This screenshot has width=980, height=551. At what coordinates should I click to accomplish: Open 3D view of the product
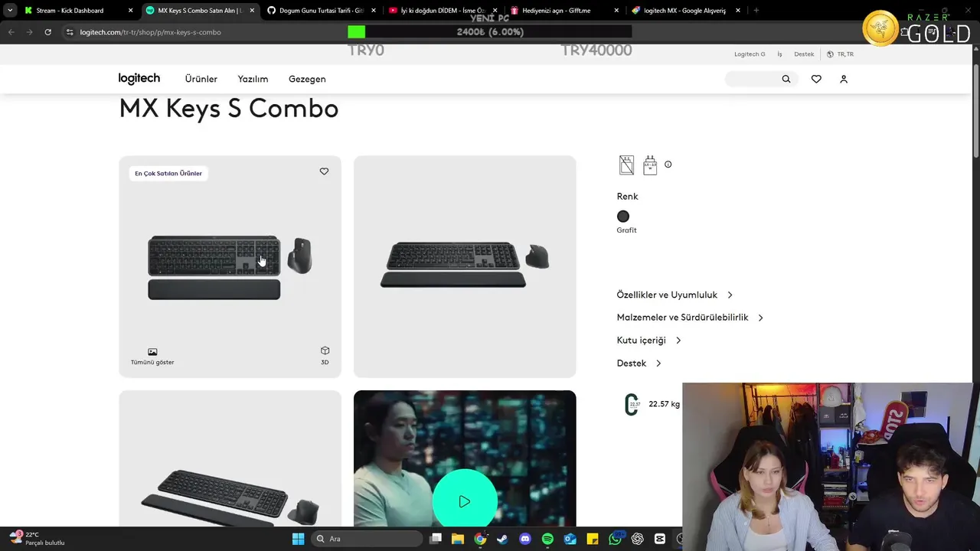325,355
